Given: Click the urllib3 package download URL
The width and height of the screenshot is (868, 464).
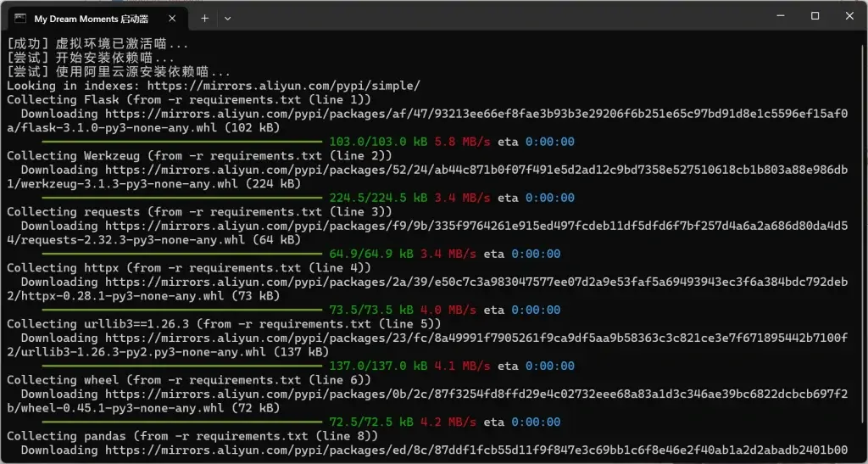Looking at the screenshot, I should 475,338.
